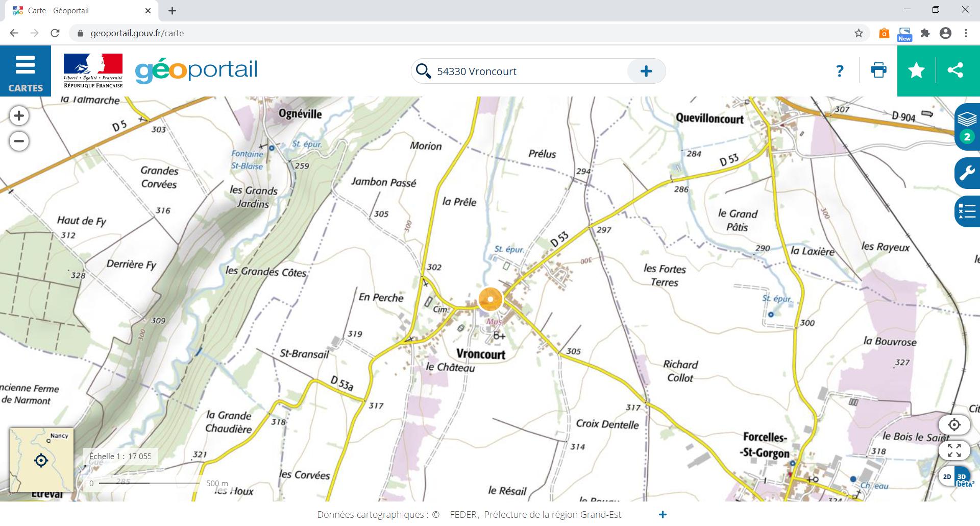Open the Chrome profile avatar
The height and width of the screenshot is (526, 980).
[x=945, y=33]
